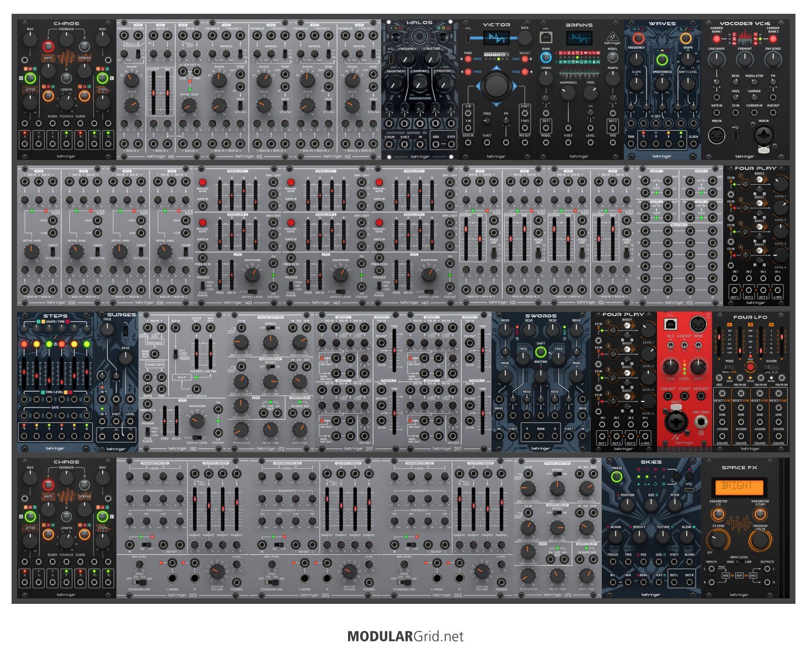Screen dimensions: 812x648
Task: Click the yellow-ringed button on Waves
Action: click(686, 38)
